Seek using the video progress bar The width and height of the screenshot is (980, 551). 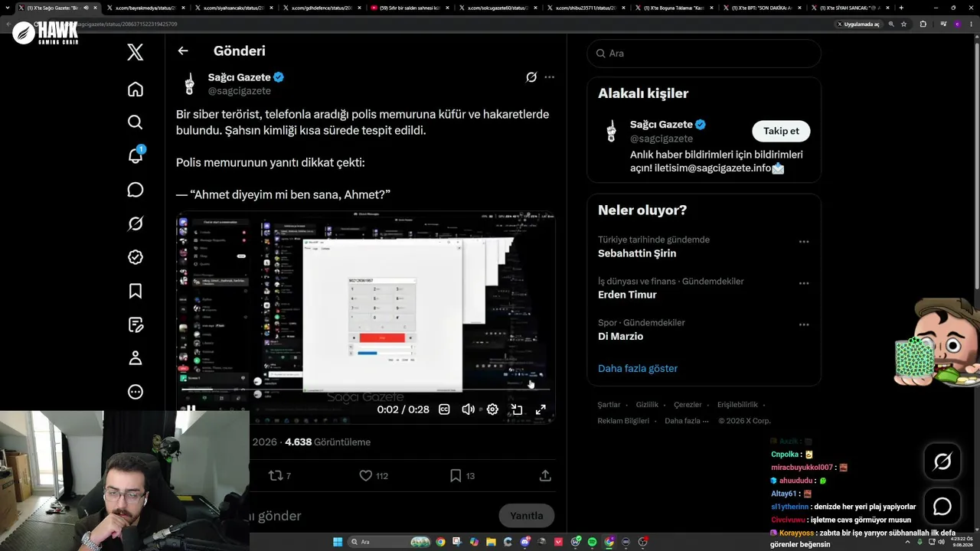tap(365, 390)
